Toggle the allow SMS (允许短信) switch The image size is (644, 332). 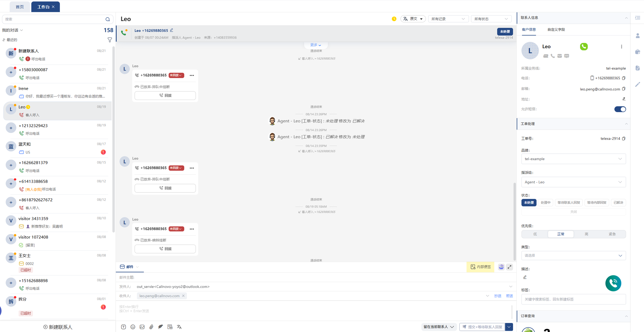[620, 109]
